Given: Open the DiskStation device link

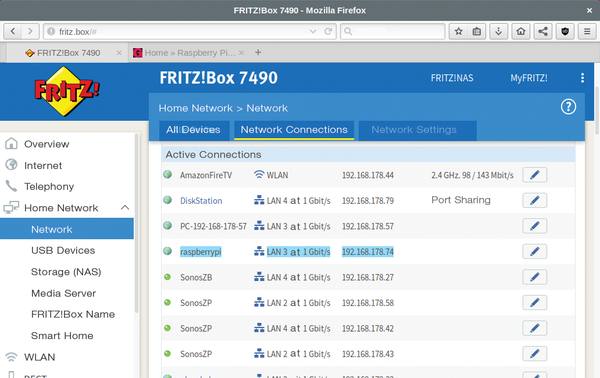Looking at the screenshot, I should (x=201, y=200).
